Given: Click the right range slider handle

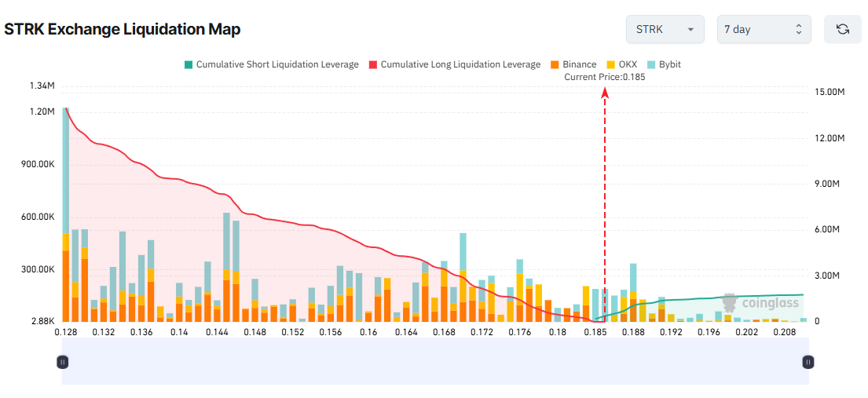Looking at the screenshot, I should [808, 362].
